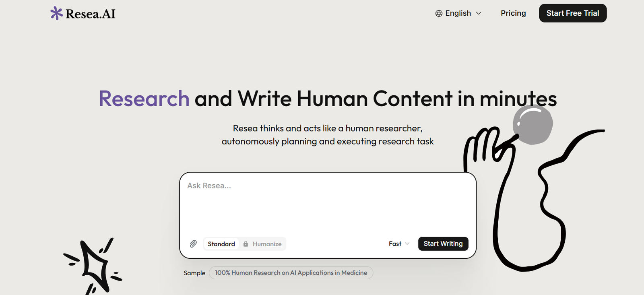Click the lock icon beside Humanize

click(x=246, y=244)
